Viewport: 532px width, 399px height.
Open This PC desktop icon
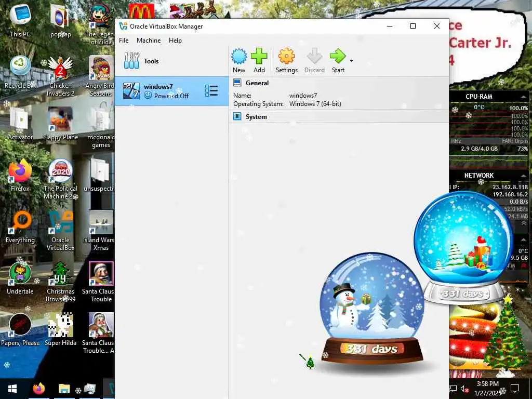[x=20, y=20]
